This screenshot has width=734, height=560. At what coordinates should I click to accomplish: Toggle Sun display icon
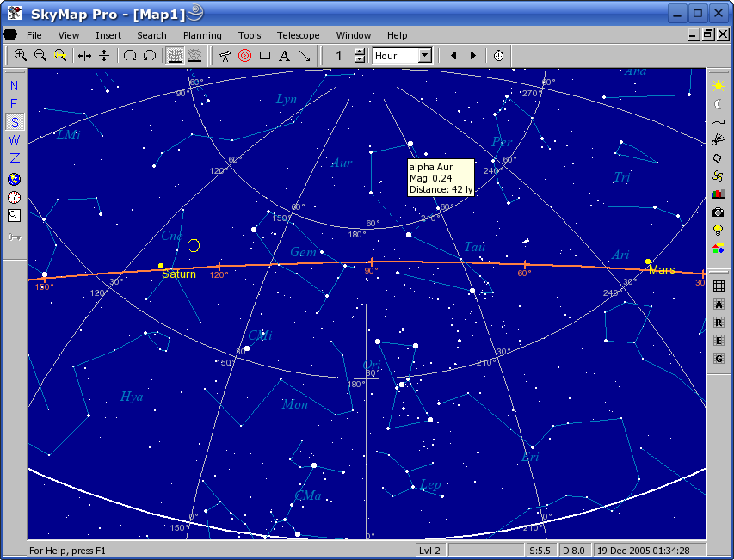pyautogui.click(x=719, y=86)
